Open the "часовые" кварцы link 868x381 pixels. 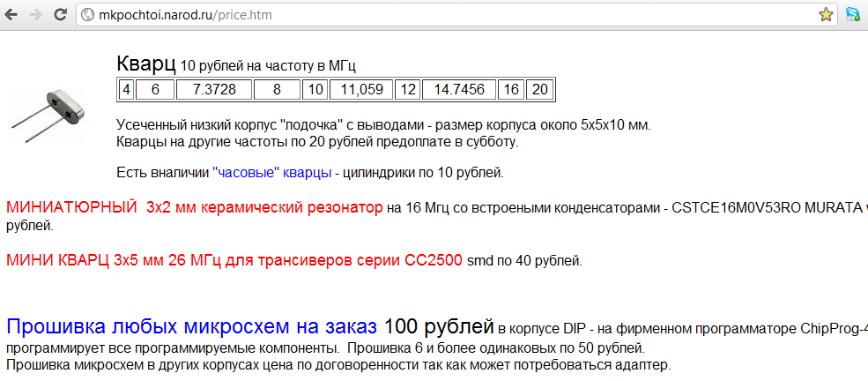pos(271,172)
